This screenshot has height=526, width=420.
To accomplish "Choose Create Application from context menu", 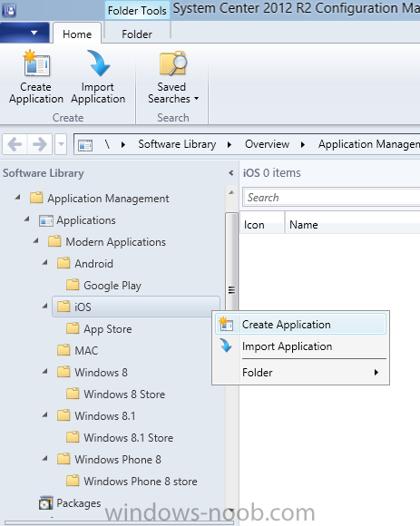I will click(x=300, y=325).
